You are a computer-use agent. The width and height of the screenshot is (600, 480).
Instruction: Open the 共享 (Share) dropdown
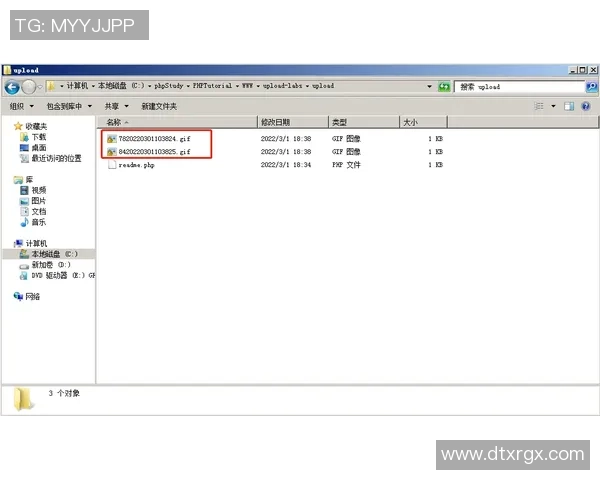click(x=116, y=106)
